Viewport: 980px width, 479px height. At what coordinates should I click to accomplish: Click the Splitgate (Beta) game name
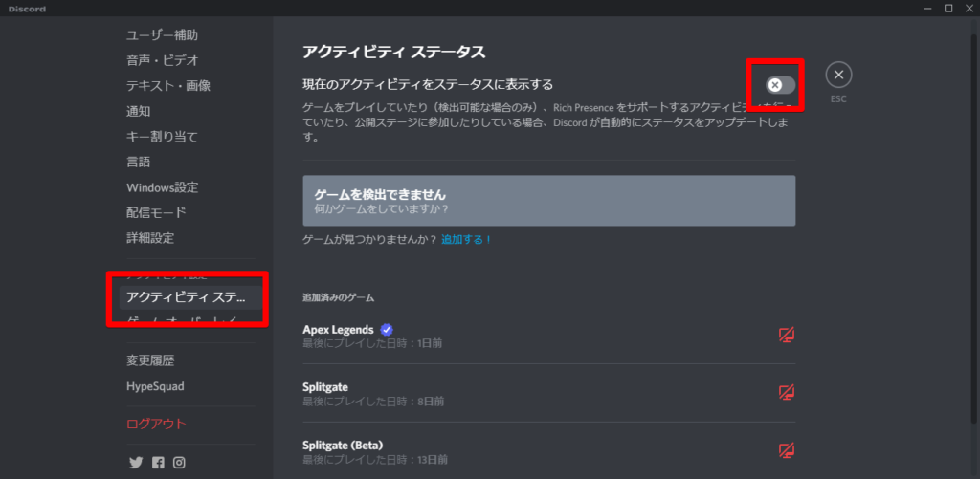click(343, 445)
